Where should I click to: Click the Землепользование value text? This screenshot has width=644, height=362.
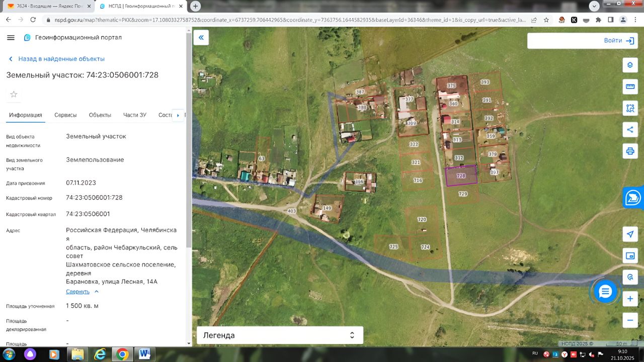pos(95,160)
